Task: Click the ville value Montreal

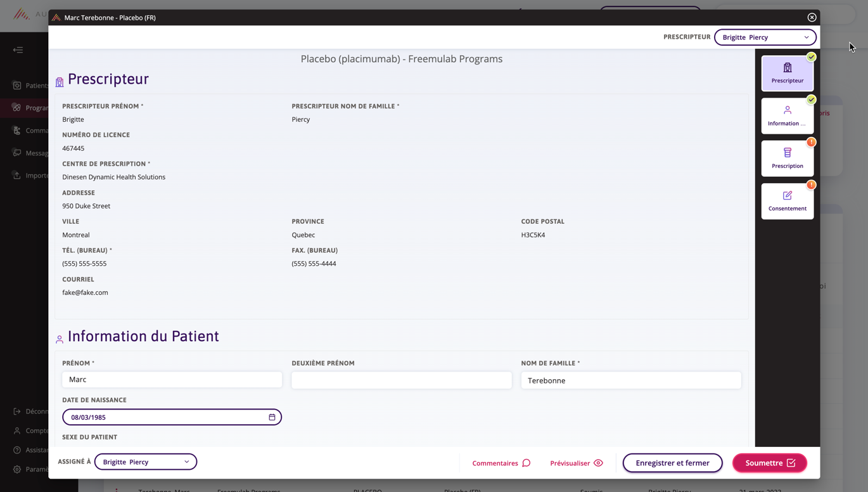Action: pos(75,235)
